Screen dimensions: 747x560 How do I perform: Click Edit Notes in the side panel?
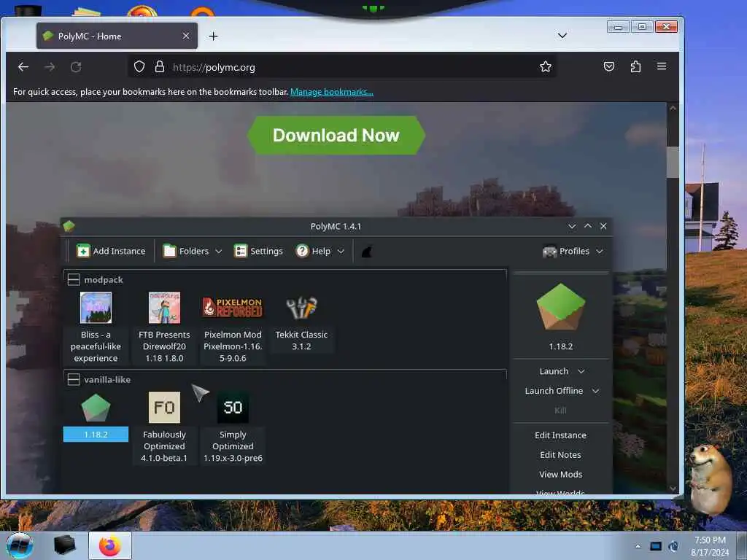(560, 455)
